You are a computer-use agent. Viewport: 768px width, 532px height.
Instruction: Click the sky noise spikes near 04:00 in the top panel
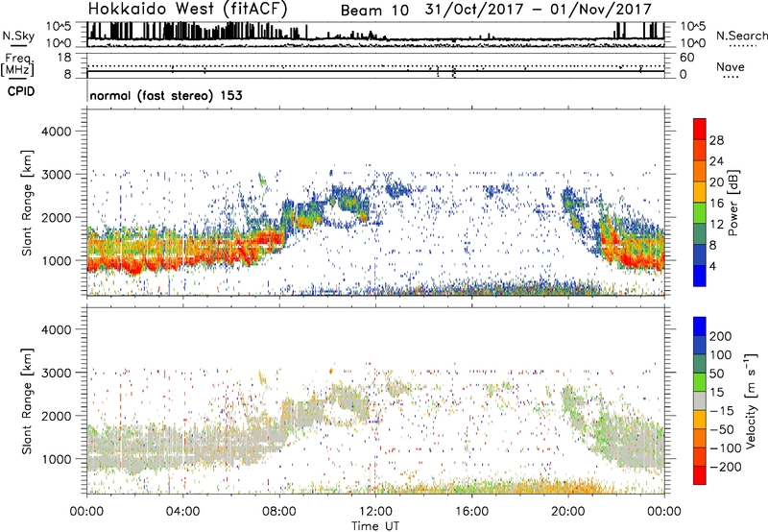coord(181,31)
